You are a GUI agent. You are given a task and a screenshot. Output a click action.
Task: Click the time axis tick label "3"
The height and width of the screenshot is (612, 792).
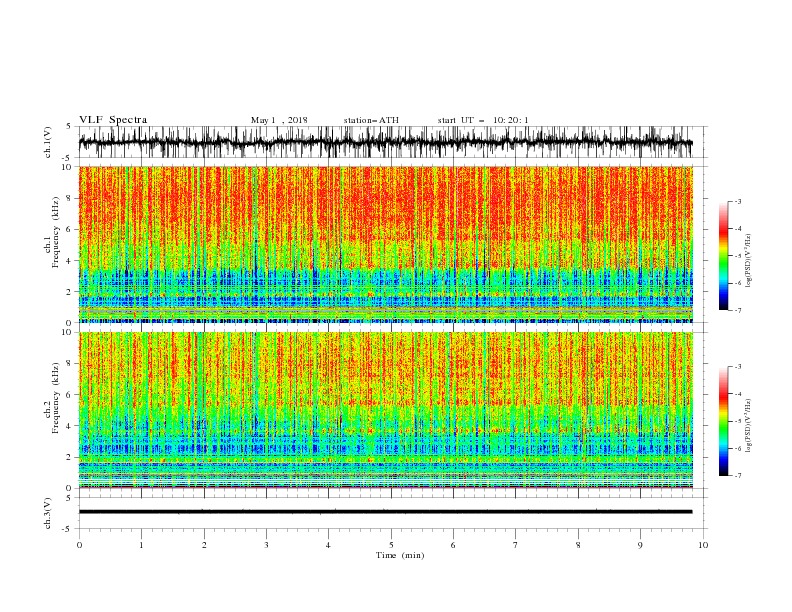pos(266,545)
